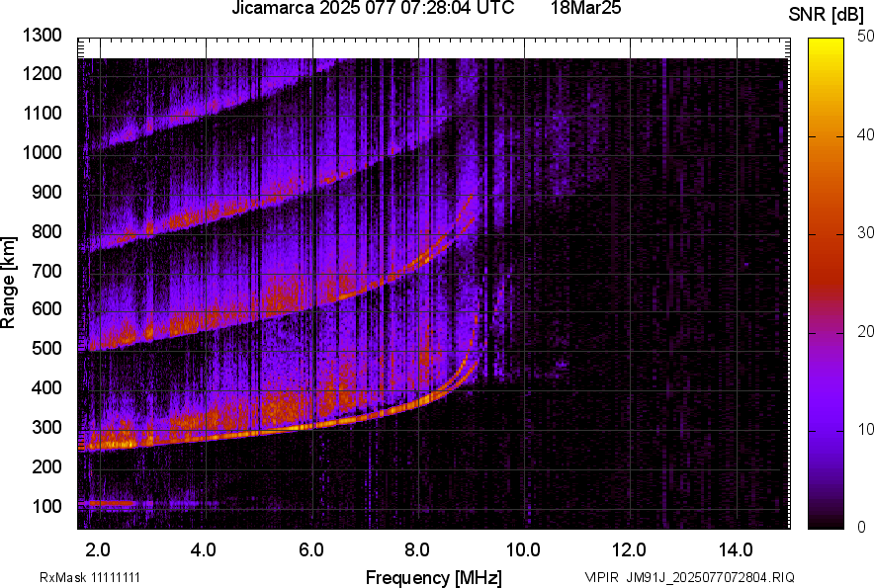Image resolution: width=874 pixels, height=588 pixels.
Task: Click the colorbar tick label '40'
Action: click(864, 134)
